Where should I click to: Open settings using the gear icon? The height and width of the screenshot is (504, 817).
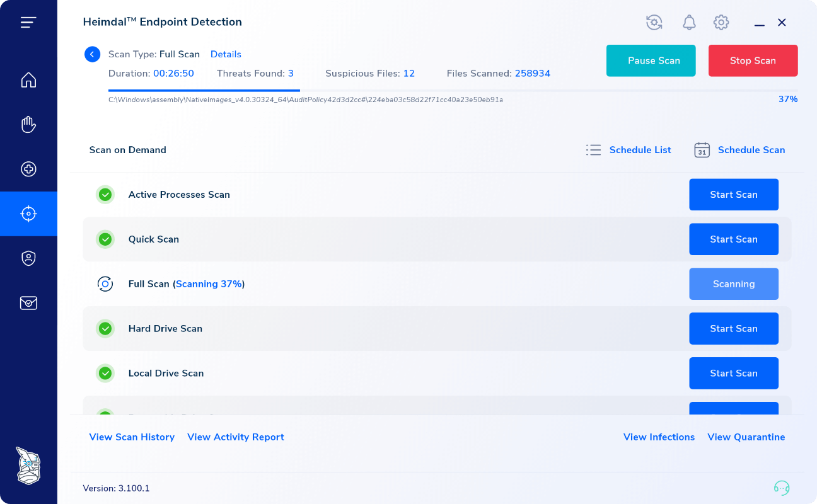point(721,22)
